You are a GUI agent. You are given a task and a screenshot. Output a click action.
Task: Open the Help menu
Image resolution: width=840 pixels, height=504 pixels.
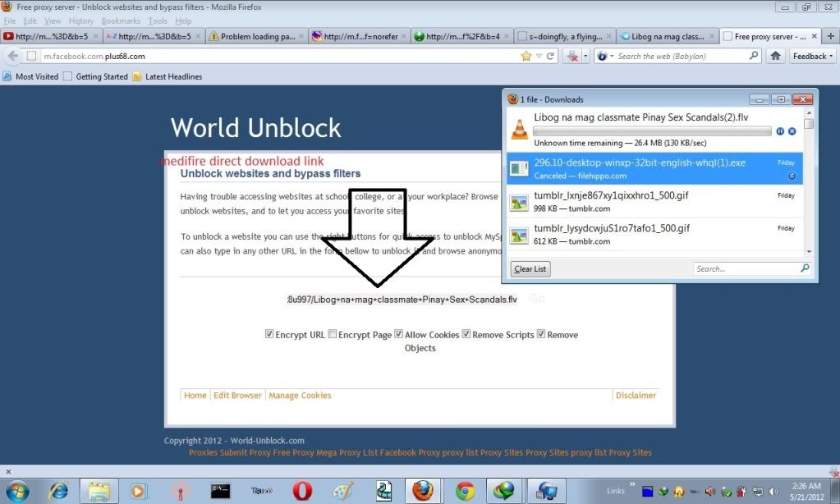[183, 21]
